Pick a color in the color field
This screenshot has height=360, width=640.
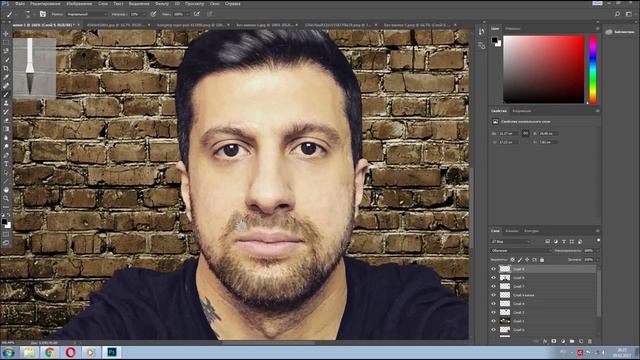[x=544, y=69]
